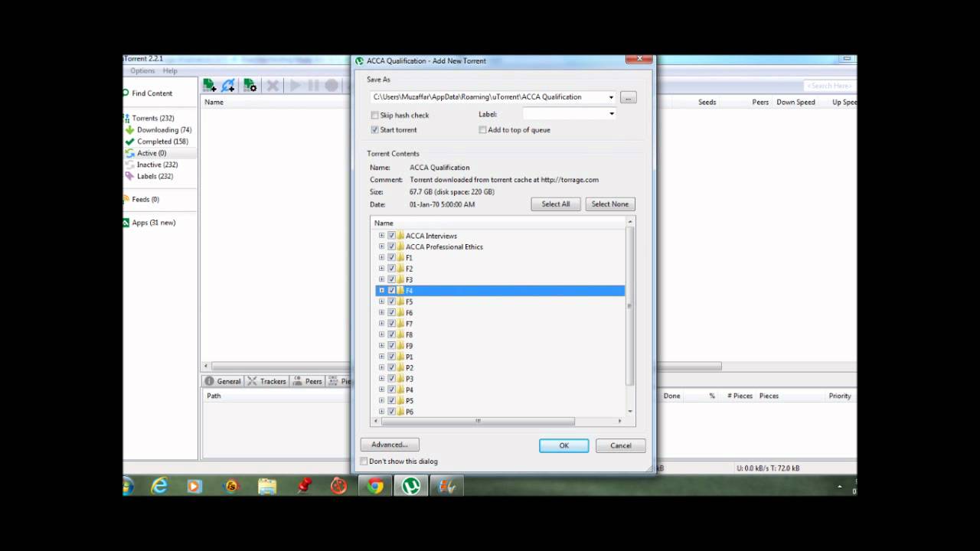Open Feeds (0) in sidebar
Image resolution: width=980 pixels, height=551 pixels.
(x=145, y=199)
